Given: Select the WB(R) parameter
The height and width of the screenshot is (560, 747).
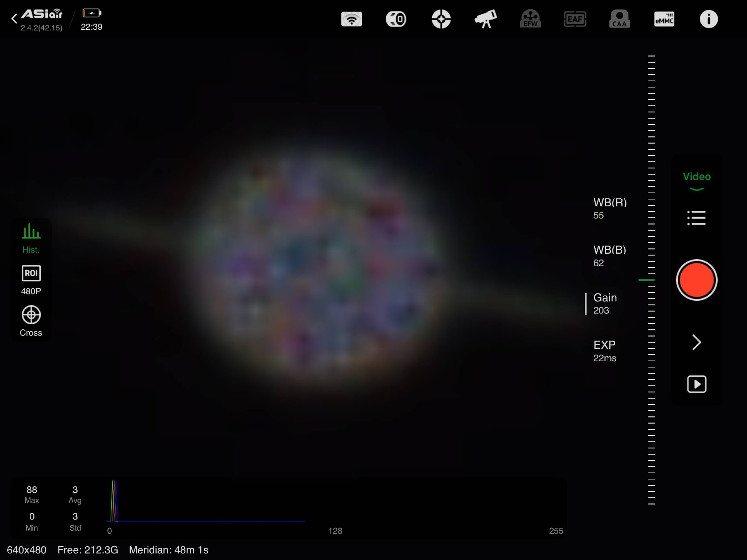Looking at the screenshot, I should [609, 208].
